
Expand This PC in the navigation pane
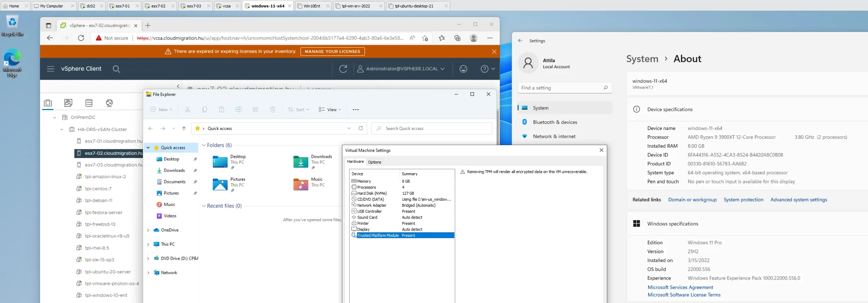(148, 244)
